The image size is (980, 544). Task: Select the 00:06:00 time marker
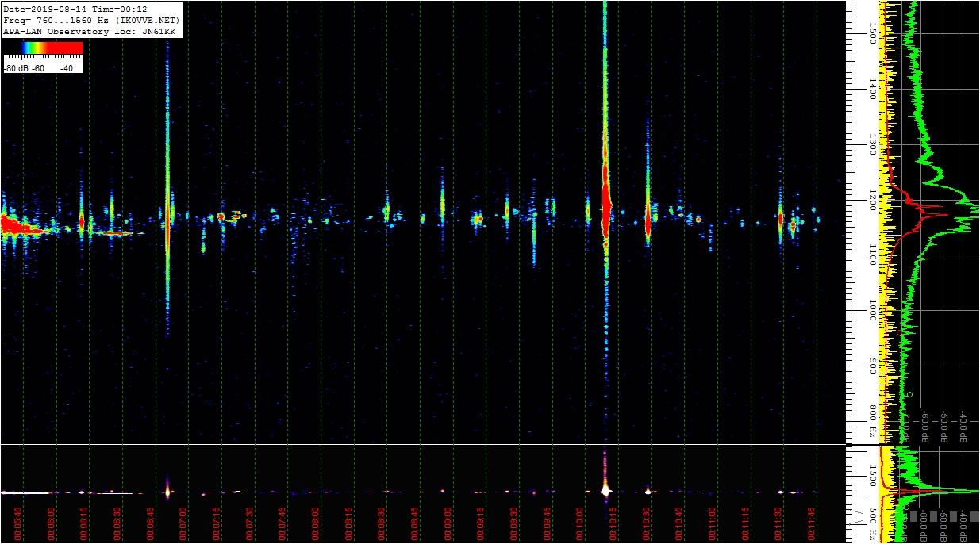pos(51,524)
